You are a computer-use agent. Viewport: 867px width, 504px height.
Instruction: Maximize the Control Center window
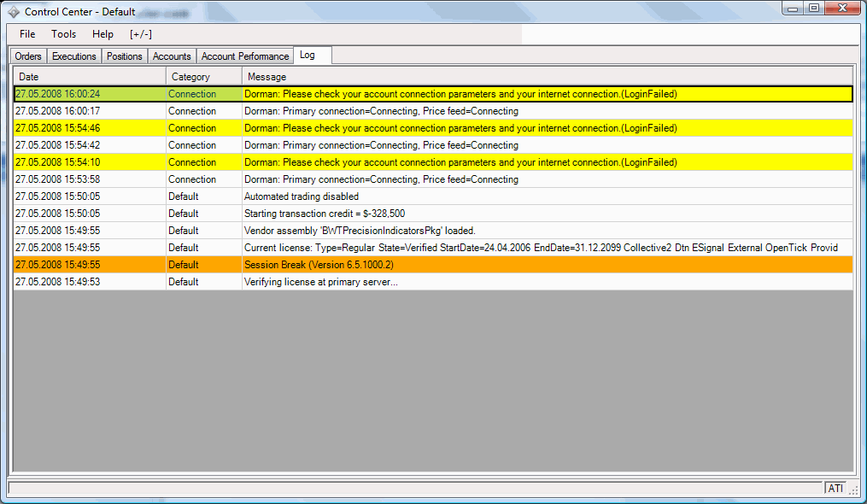pyautogui.click(x=814, y=8)
